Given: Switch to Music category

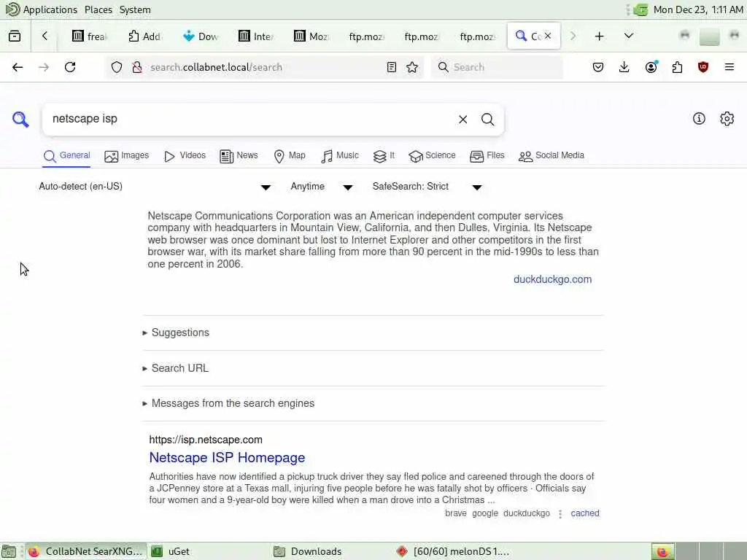Looking at the screenshot, I should [340, 156].
